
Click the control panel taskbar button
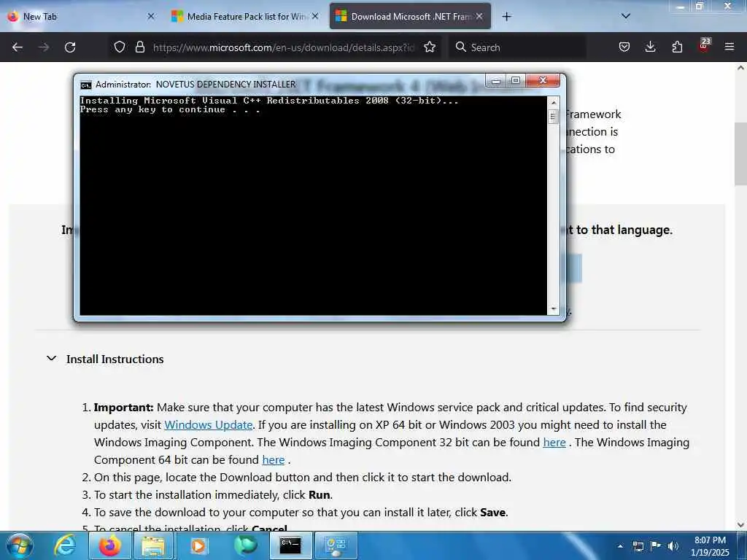click(x=336, y=545)
